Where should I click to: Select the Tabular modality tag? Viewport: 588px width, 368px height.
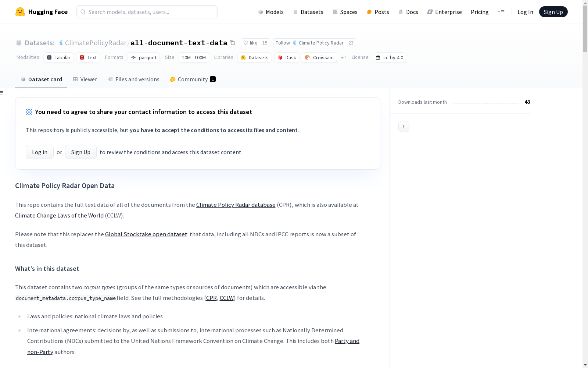click(59, 57)
